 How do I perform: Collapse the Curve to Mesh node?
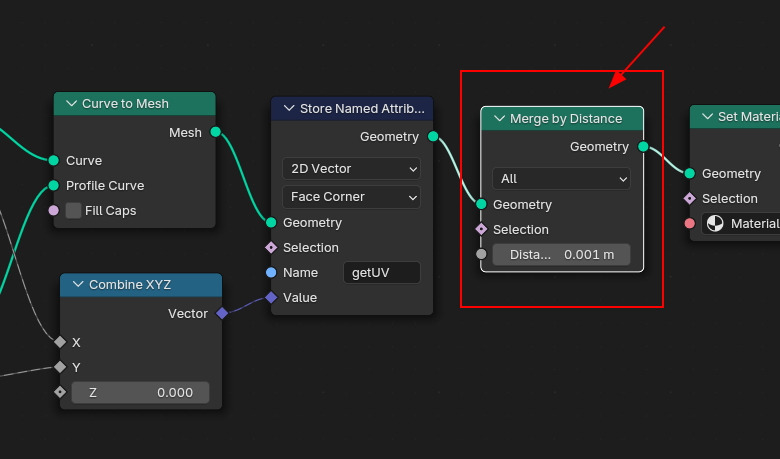pos(71,103)
